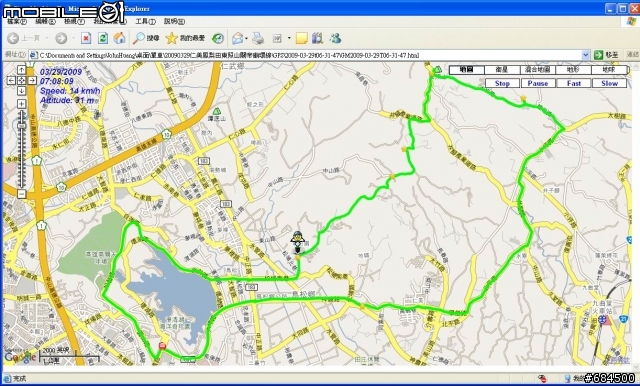
Task: Open the History clock icon
Action: tap(218, 38)
